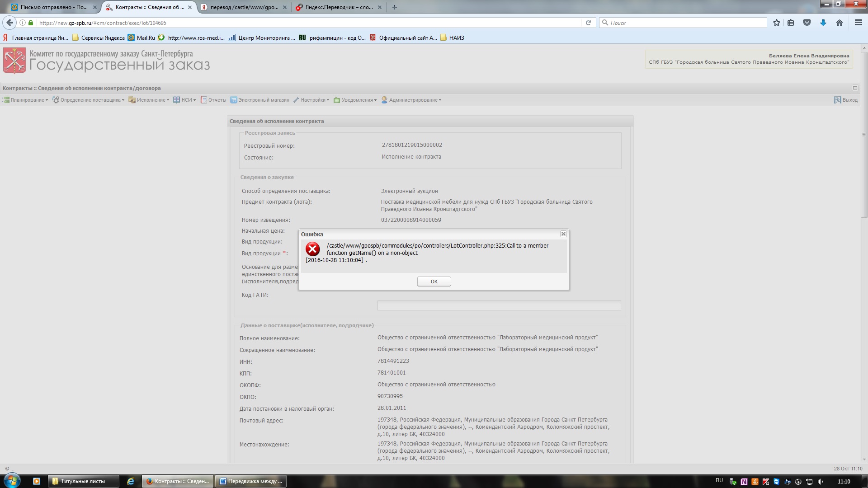The height and width of the screenshot is (488, 868).
Task: Open the Firefox hamburger menu
Action: 858,23
